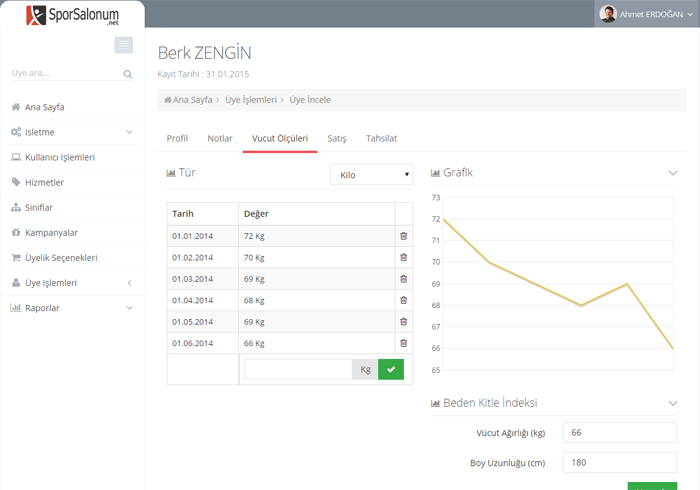
Task: Delete the 01.05.2014 69 Kg entry
Action: [x=404, y=322]
